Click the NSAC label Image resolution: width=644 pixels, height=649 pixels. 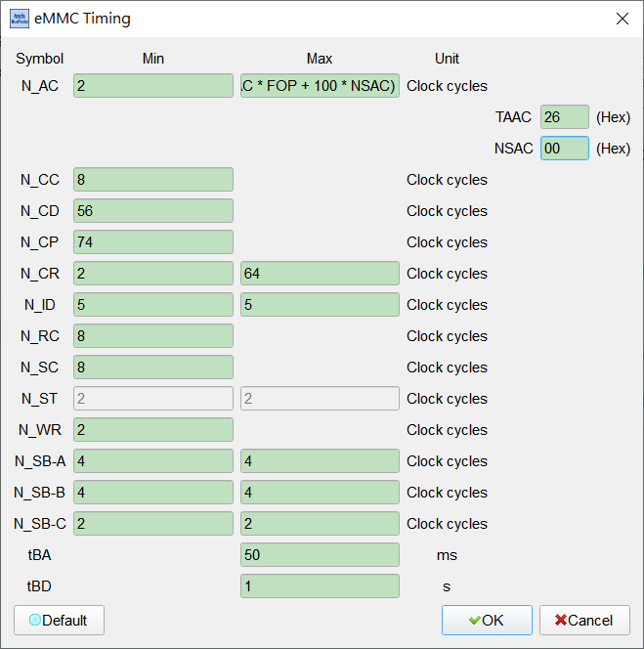pos(514,149)
